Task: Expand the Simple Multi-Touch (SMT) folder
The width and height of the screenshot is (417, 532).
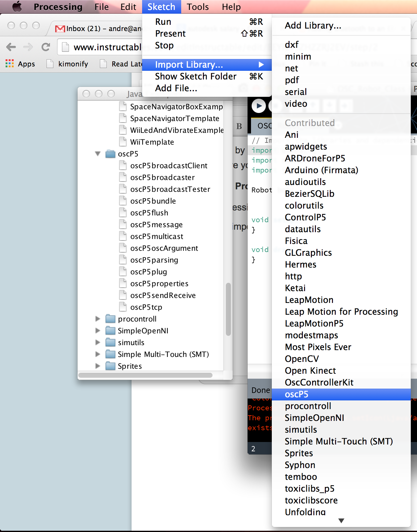Action: [98, 354]
